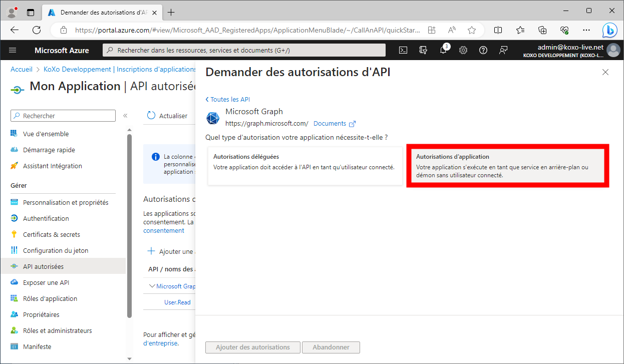Choose Autorisations d'application card
The height and width of the screenshot is (364, 624).
click(x=507, y=166)
